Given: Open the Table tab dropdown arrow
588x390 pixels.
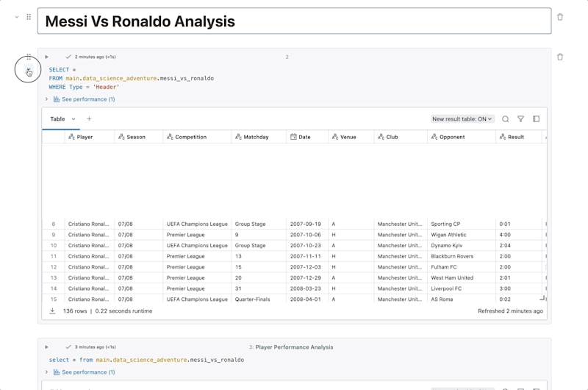Looking at the screenshot, I should tap(73, 118).
